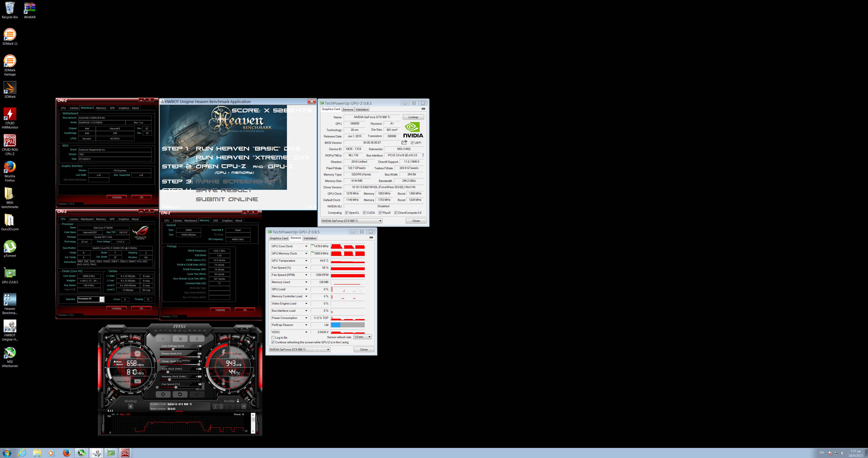Uncheck Continue refreshing this screen checkbox
Image resolution: width=868 pixels, height=458 pixels.
point(273,342)
